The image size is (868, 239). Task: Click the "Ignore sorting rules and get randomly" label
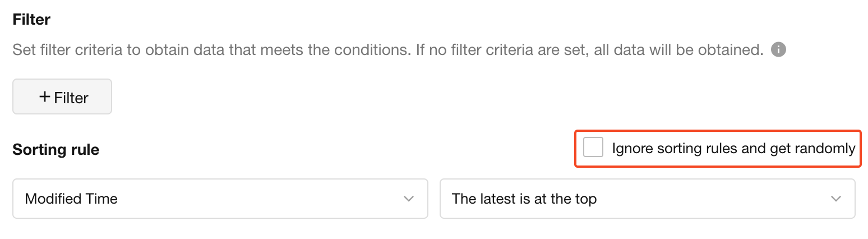pos(733,149)
